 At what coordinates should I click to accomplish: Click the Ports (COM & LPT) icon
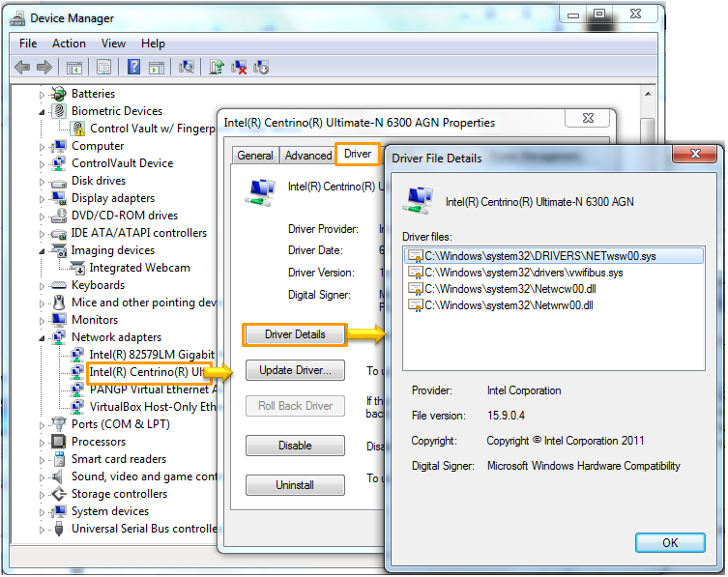tap(59, 424)
